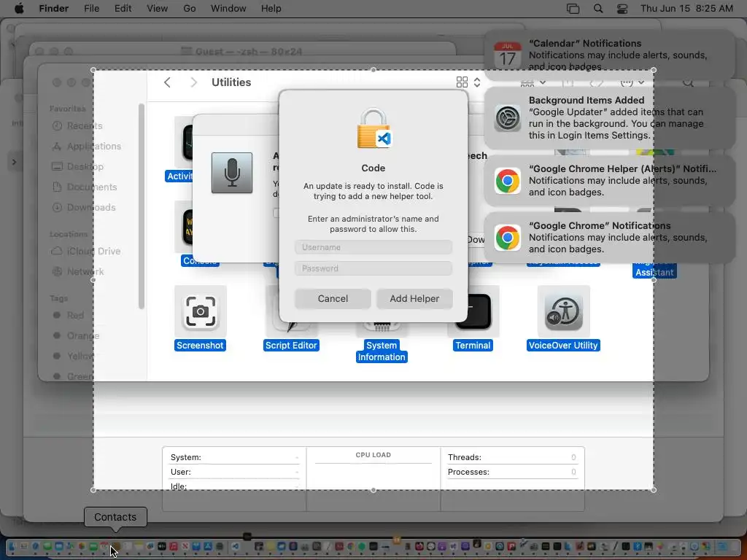Screen dimensions: 747x560
Task: Focus the Password field
Action: click(373, 268)
